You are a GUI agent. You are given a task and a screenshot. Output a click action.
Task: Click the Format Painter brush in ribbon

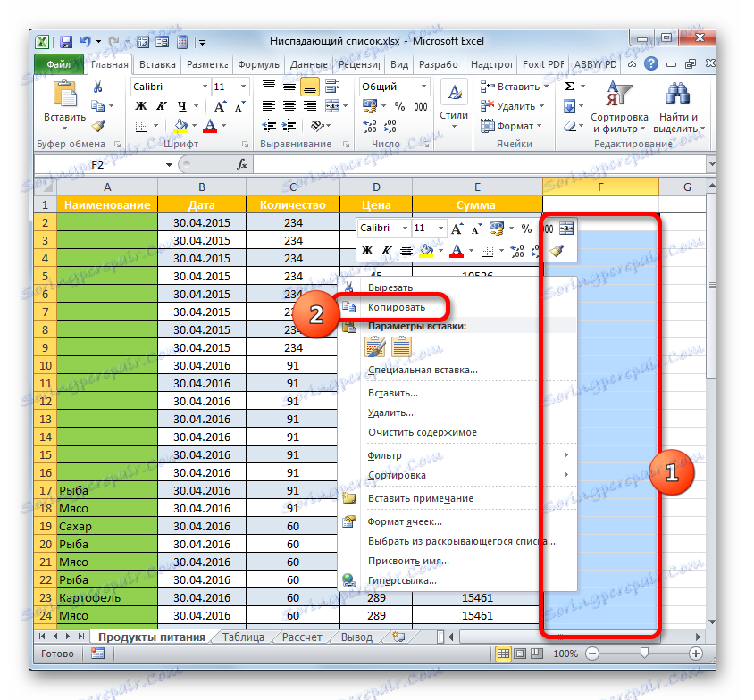pos(98,126)
